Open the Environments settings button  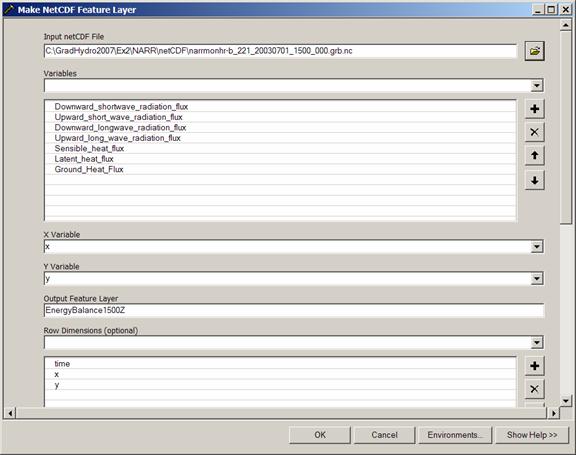pos(454,435)
